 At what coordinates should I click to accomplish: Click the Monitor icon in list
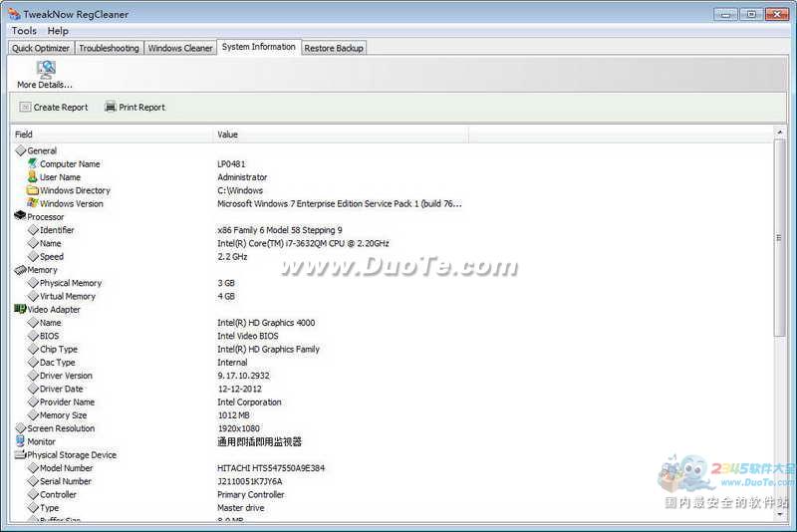pyautogui.click(x=20, y=441)
